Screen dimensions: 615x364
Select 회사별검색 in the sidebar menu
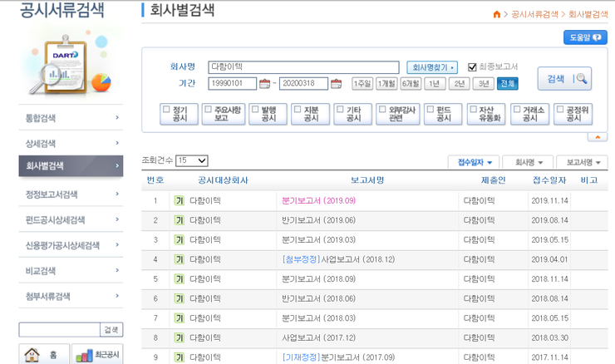(x=71, y=166)
